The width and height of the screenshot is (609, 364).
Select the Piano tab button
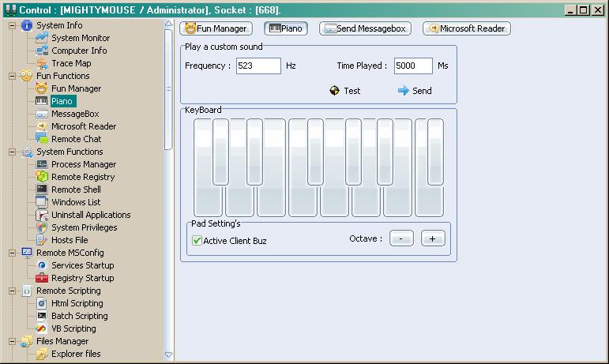[x=286, y=28]
